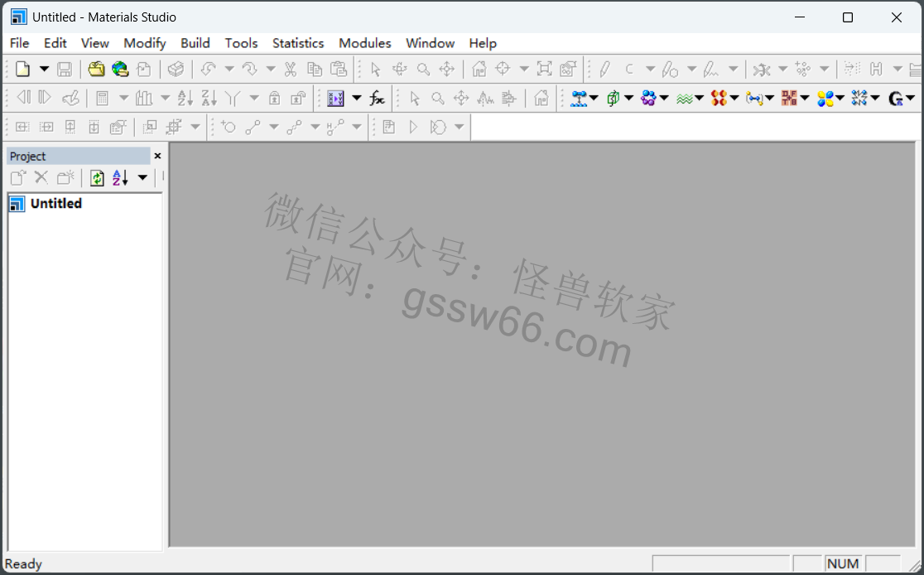Click the Redo arrow icon
924x575 pixels.
pyautogui.click(x=250, y=69)
